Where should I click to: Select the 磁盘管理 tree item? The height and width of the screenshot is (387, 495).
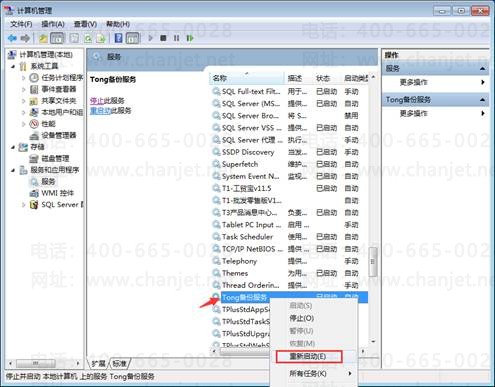pos(50,158)
